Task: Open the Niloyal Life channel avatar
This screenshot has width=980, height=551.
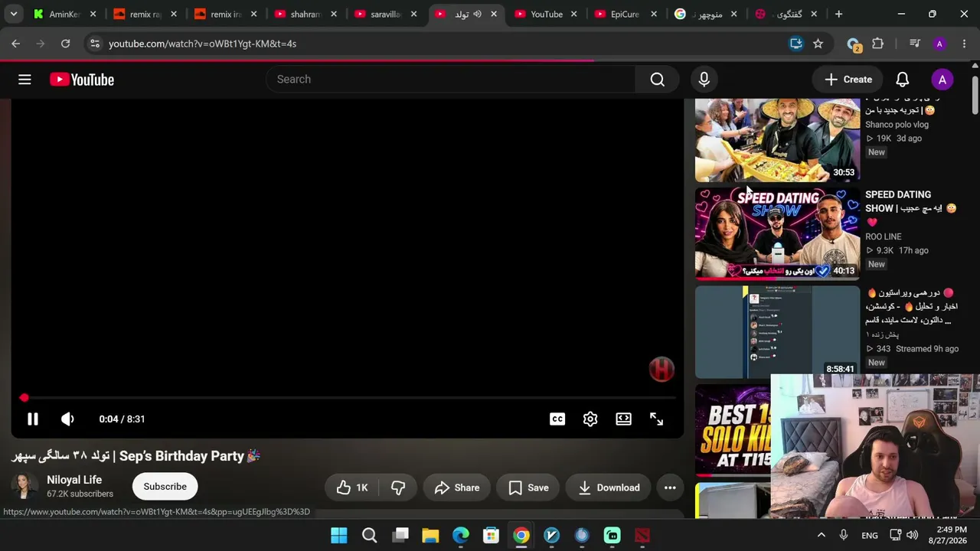Action: (x=24, y=487)
